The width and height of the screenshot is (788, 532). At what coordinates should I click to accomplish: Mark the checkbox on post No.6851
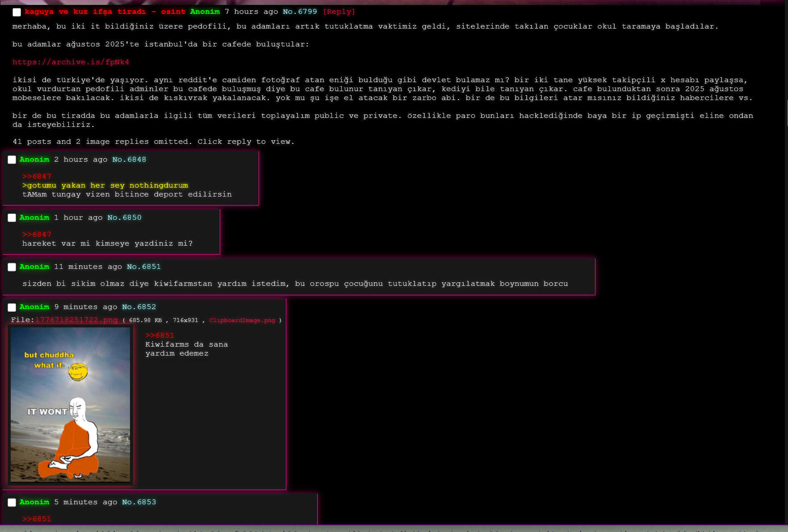12,267
